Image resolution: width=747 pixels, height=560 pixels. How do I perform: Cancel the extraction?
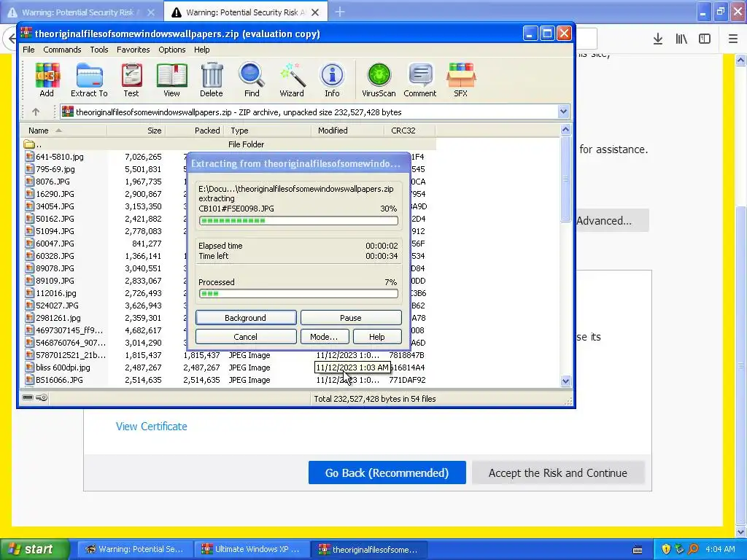pyautogui.click(x=246, y=337)
